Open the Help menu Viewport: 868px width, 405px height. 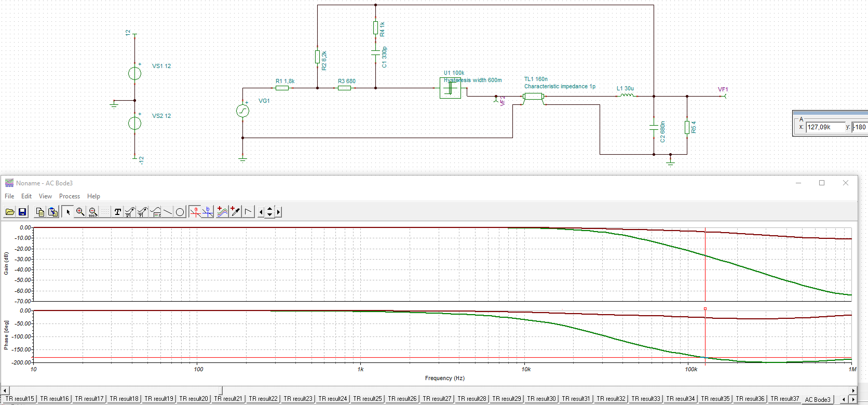(93, 196)
